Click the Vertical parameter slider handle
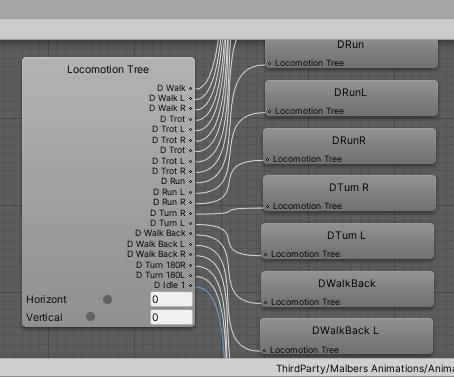Viewport: 454px width, 377px height. (x=90, y=316)
